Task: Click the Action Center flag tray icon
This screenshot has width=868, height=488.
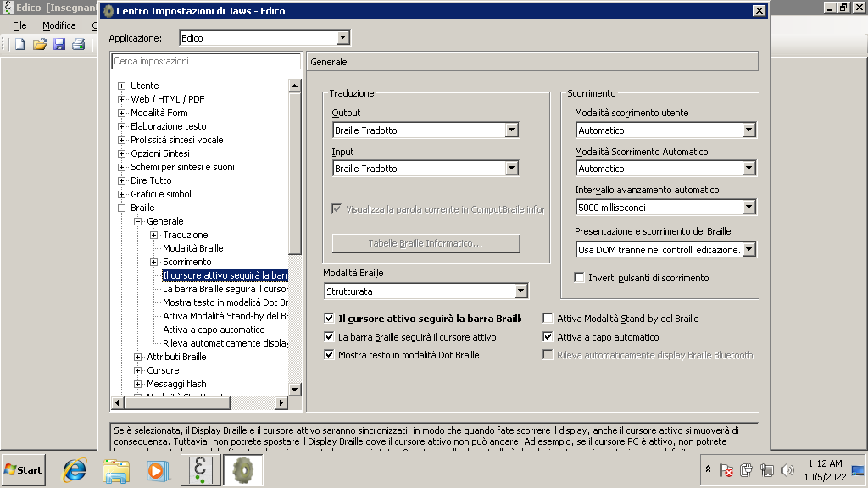Action: 726,470
